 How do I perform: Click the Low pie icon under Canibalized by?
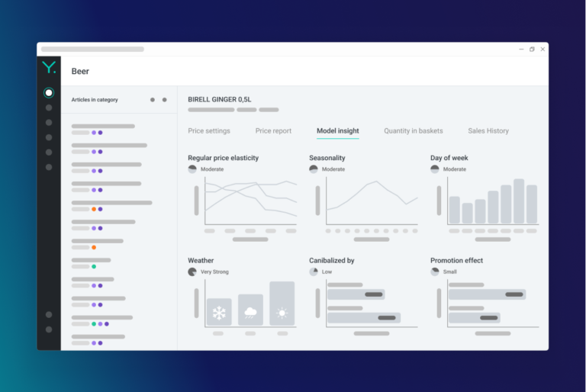point(314,272)
